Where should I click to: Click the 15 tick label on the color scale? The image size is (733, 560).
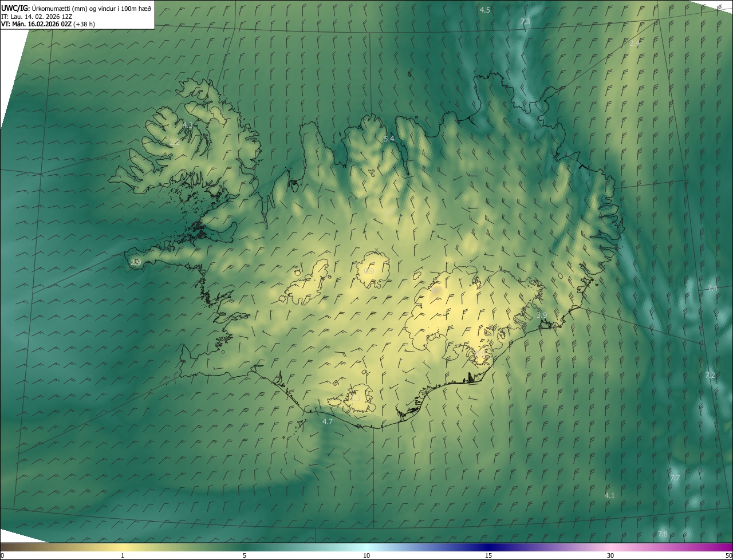[488, 555]
